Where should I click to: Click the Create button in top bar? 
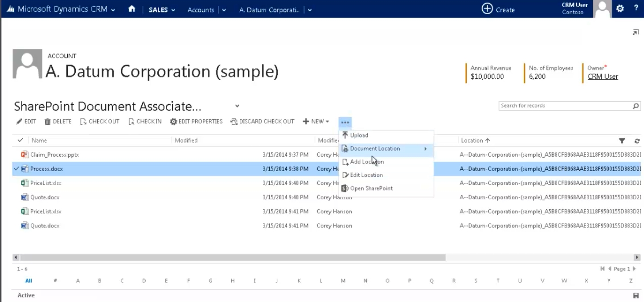[498, 9]
